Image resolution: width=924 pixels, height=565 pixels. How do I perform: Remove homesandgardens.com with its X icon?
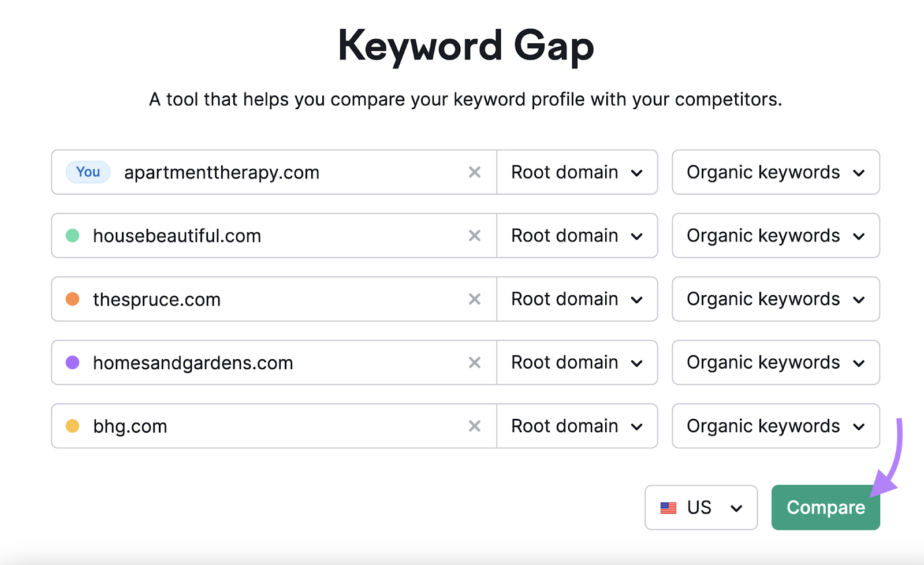[x=474, y=362]
